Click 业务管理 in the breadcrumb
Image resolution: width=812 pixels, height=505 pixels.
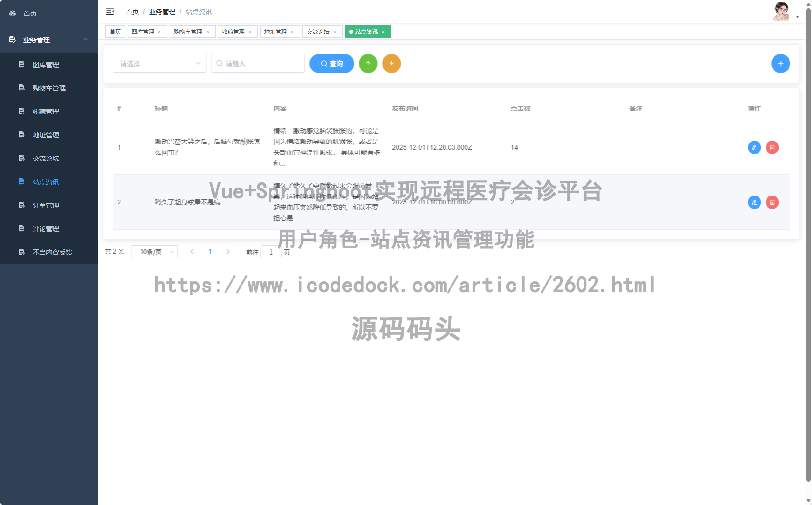[x=161, y=11]
